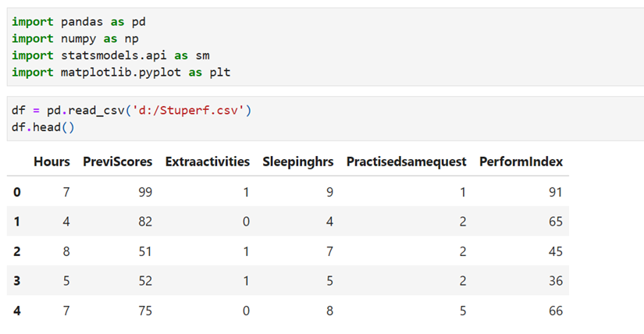Click the PerformIndex column header
644x334 pixels.
coord(521,162)
